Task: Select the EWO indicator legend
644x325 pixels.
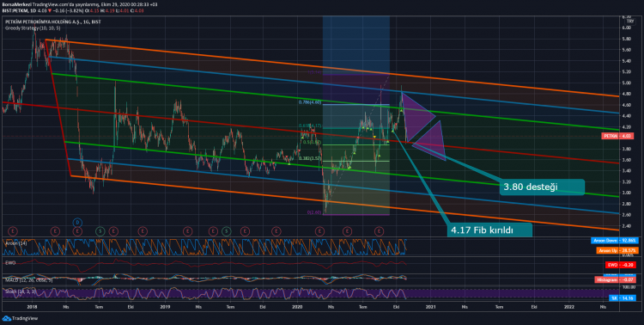Action: 10,262
